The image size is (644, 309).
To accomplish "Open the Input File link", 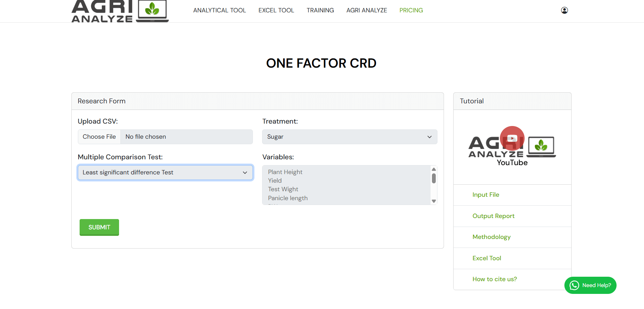I will pyautogui.click(x=485, y=195).
